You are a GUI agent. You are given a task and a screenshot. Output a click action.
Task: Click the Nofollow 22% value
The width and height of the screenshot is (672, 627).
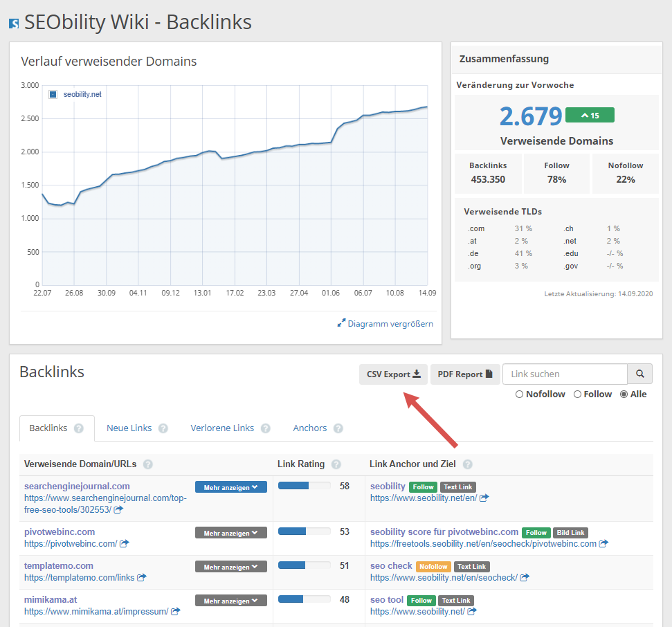coord(626,179)
